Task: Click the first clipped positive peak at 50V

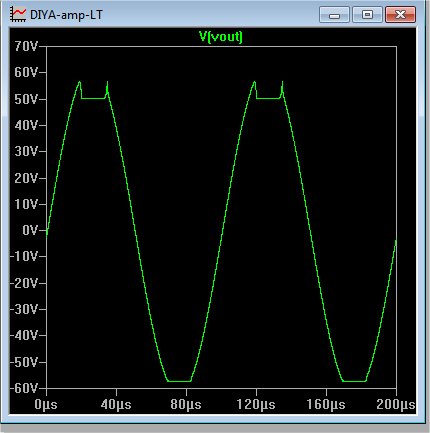Action: click(x=93, y=98)
